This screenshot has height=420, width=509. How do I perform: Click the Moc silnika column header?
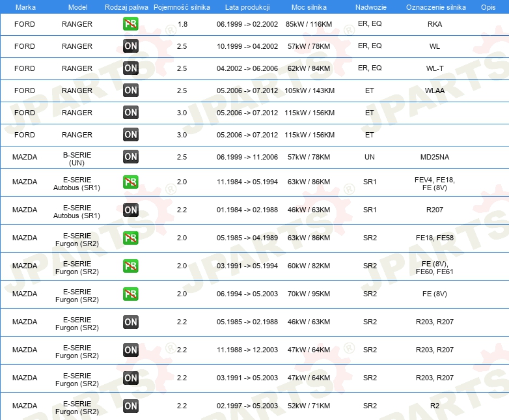[x=309, y=7]
